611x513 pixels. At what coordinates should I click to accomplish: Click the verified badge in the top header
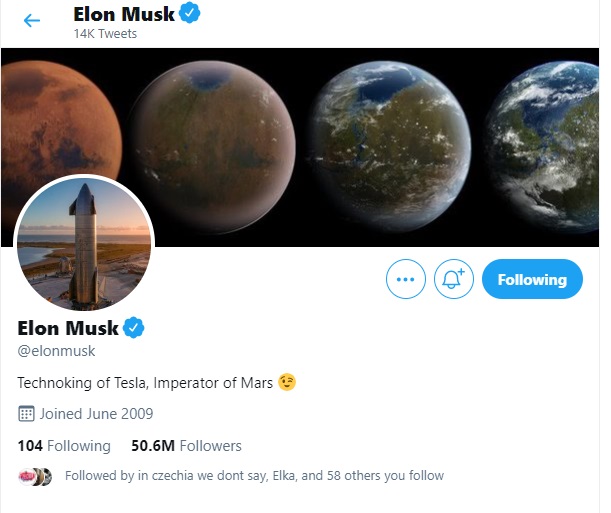click(x=188, y=14)
